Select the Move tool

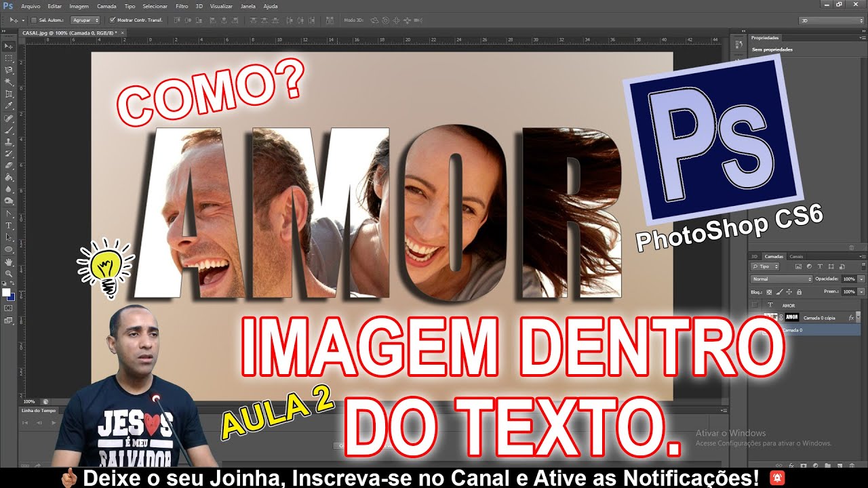[x=9, y=46]
